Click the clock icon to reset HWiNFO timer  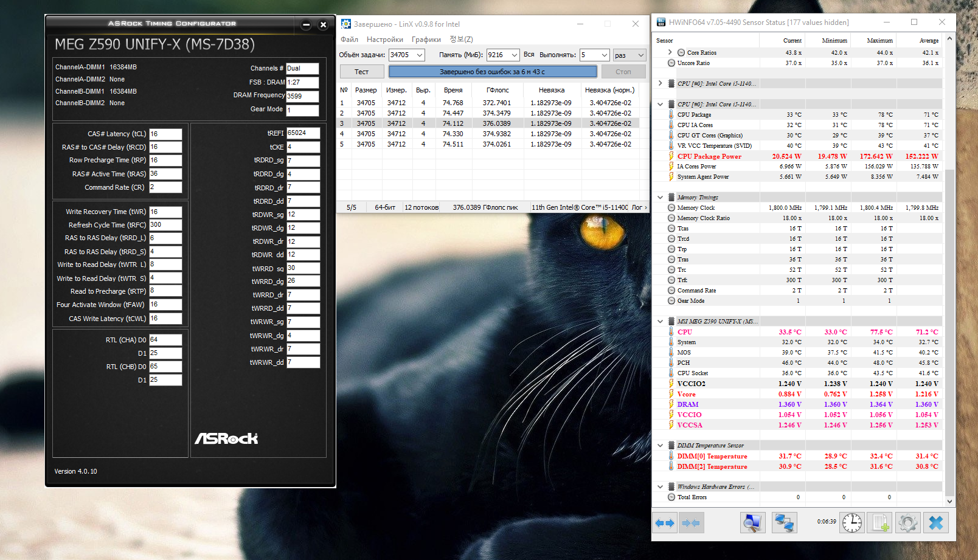pos(852,523)
